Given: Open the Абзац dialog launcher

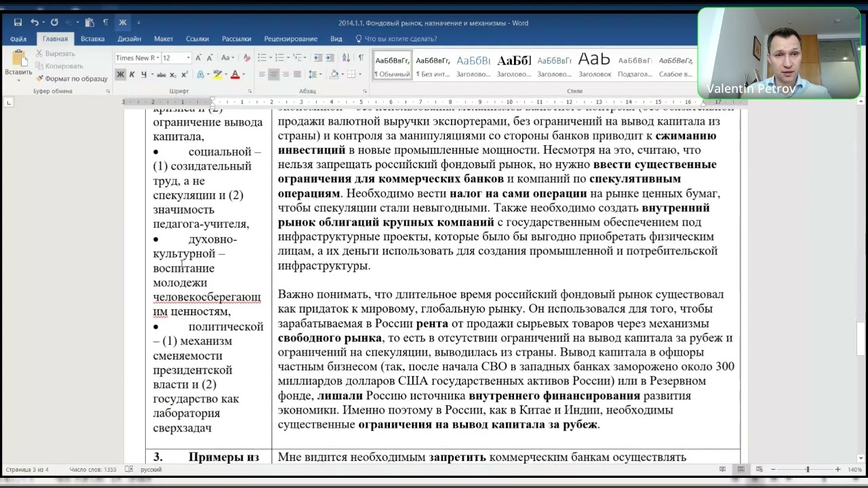Looking at the screenshot, I should (x=365, y=91).
